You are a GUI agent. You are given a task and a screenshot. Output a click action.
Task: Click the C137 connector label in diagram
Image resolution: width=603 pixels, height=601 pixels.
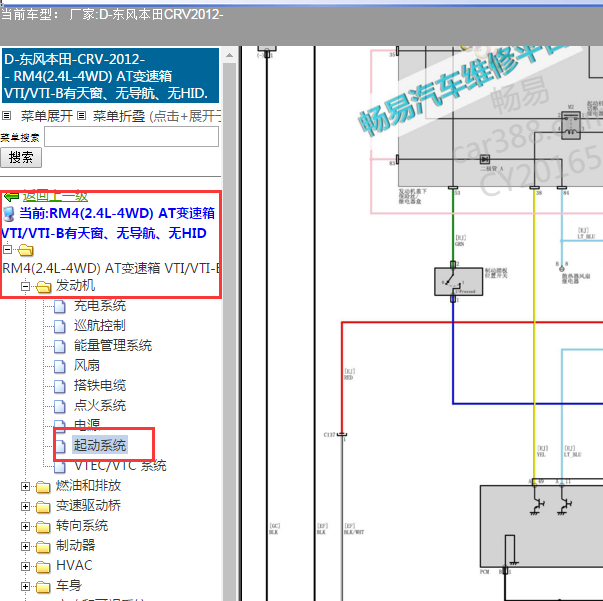coord(330,435)
